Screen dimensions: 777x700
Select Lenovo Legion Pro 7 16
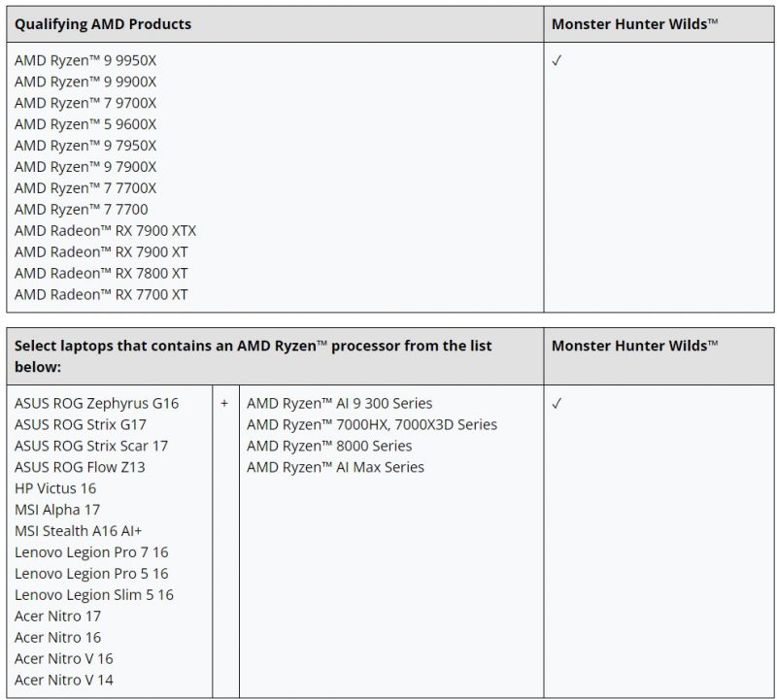tap(91, 552)
